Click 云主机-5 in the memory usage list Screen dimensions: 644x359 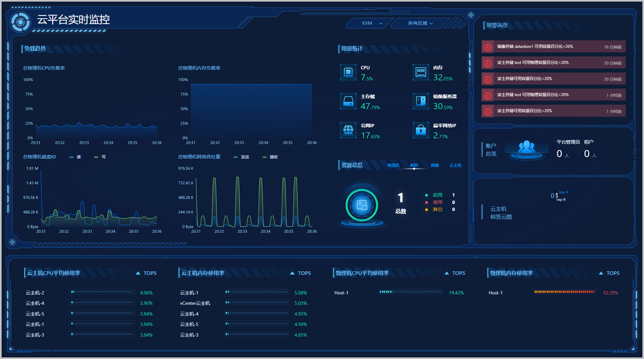click(189, 324)
